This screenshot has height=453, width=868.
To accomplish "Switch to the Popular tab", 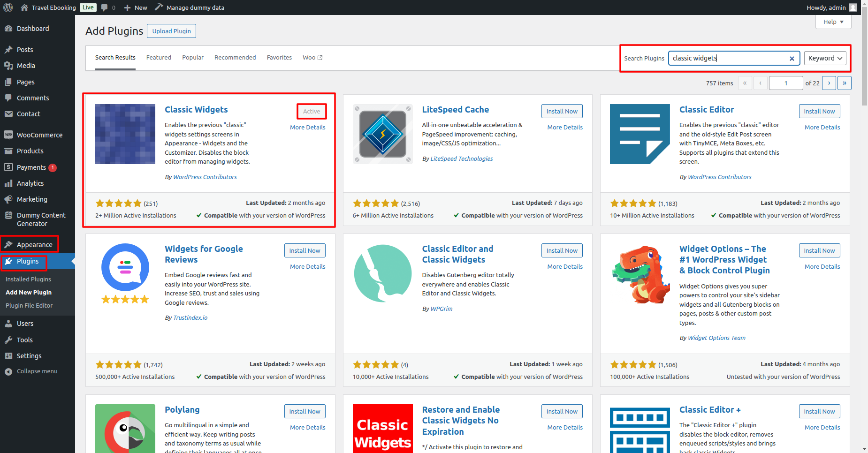I will coord(193,58).
